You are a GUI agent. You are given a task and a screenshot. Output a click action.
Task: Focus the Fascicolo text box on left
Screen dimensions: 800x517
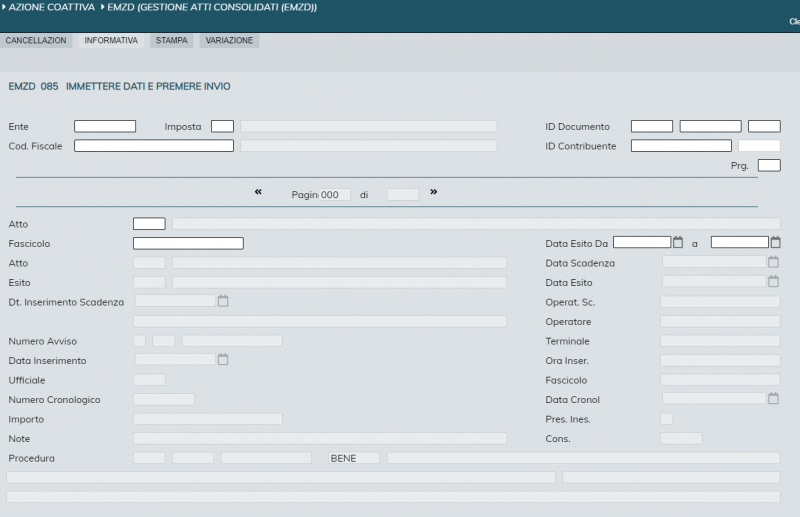[188, 243]
